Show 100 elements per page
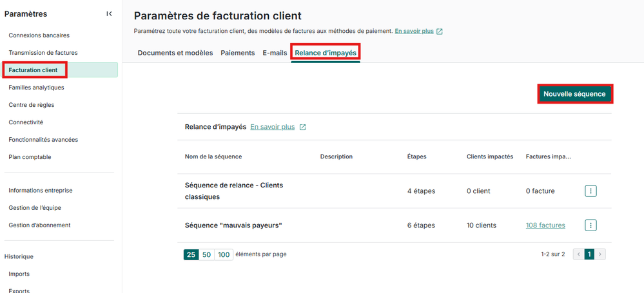Viewport: 644px width, 293px height. click(224, 254)
